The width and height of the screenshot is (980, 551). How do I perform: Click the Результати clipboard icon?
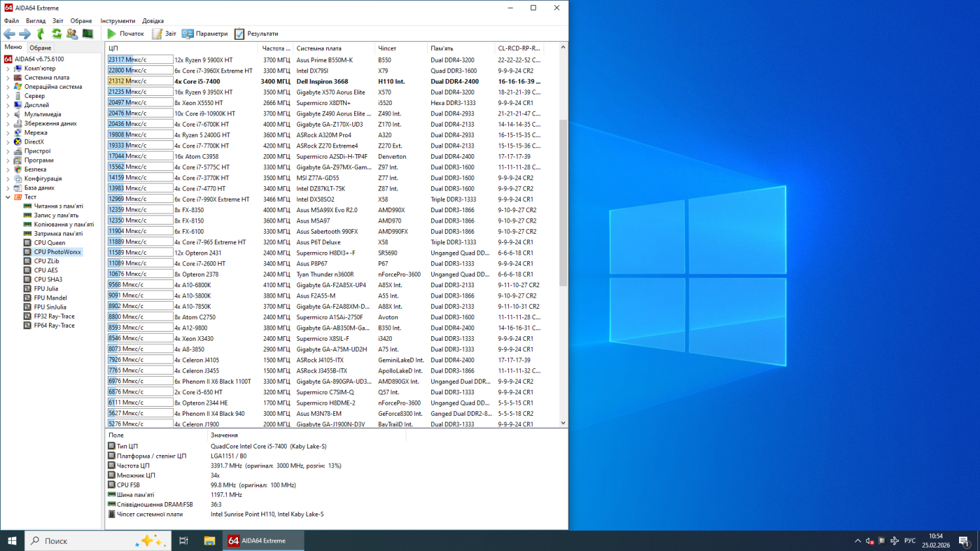pos(240,33)
